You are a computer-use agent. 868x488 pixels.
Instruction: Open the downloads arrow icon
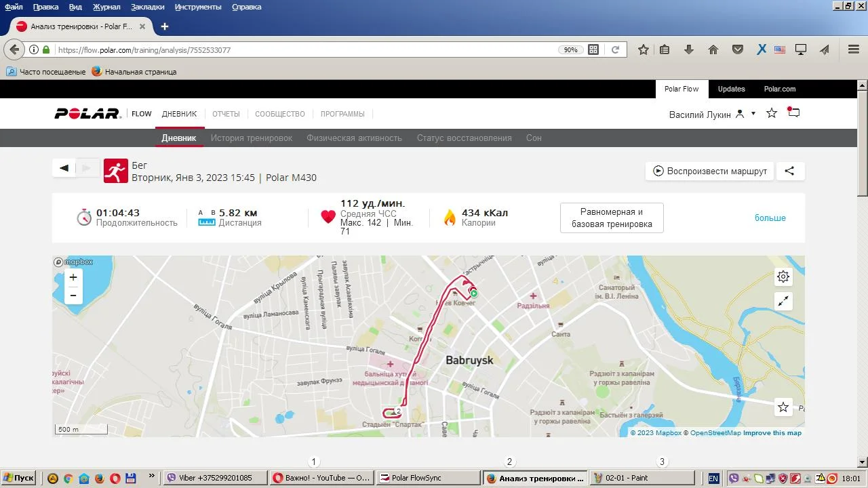689,49
